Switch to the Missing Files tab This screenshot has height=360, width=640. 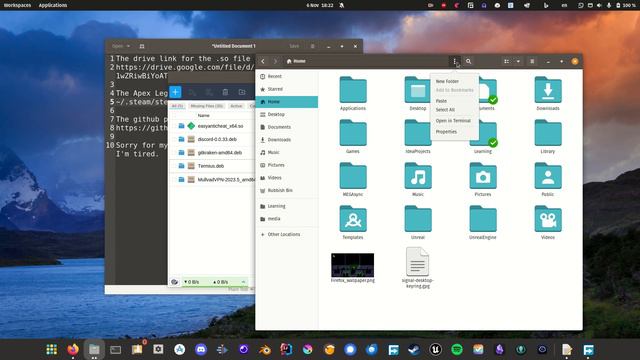click(207, 106)
